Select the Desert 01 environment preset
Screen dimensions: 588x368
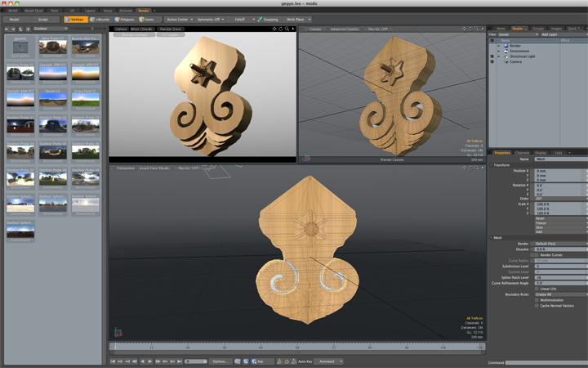(53, 99)
